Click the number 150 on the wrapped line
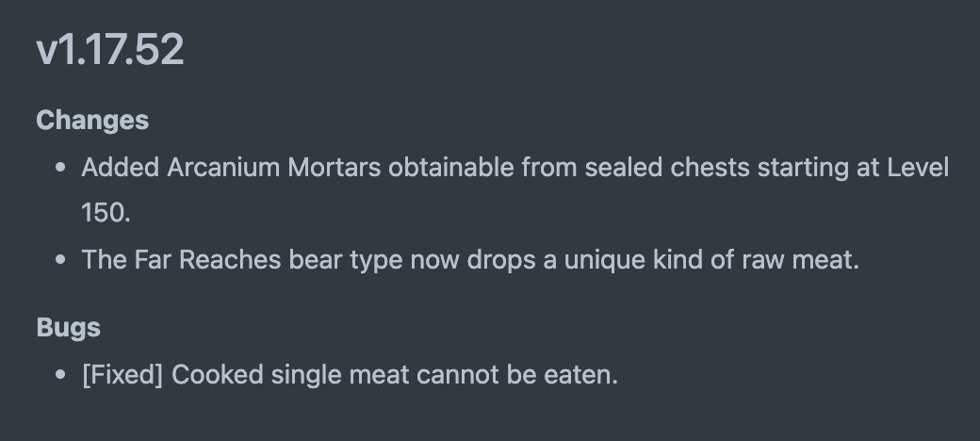Viewport: 980px width, 441px height. pyautogui.click(x=104, y=213)
